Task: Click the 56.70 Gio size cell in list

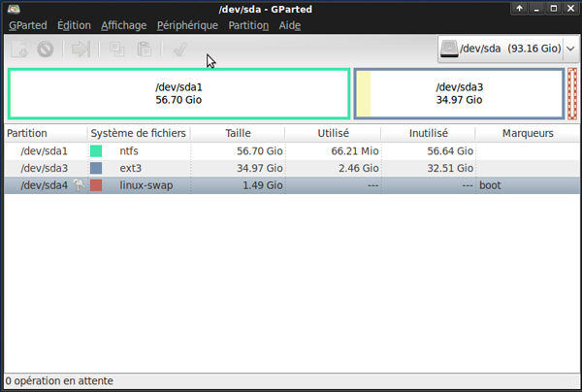Action: [260, 150]
